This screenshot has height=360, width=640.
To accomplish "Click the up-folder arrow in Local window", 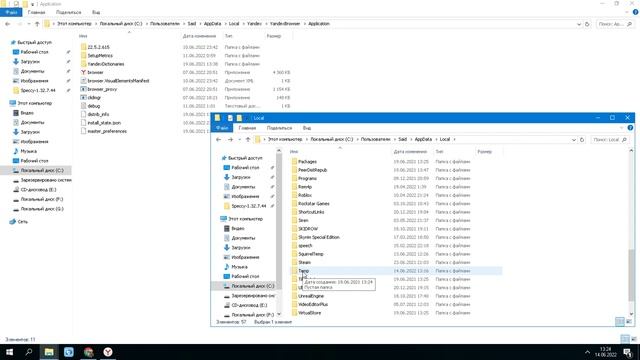I will click(x=248, y=140).
